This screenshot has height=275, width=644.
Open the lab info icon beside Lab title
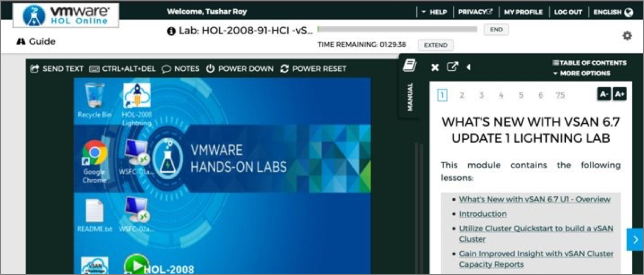click(171, 31)
